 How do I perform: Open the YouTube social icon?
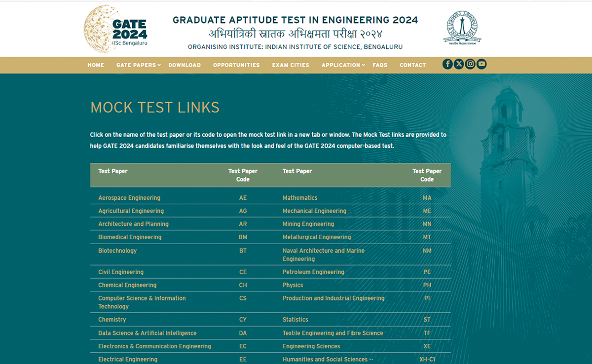click(x=481, y=64)
